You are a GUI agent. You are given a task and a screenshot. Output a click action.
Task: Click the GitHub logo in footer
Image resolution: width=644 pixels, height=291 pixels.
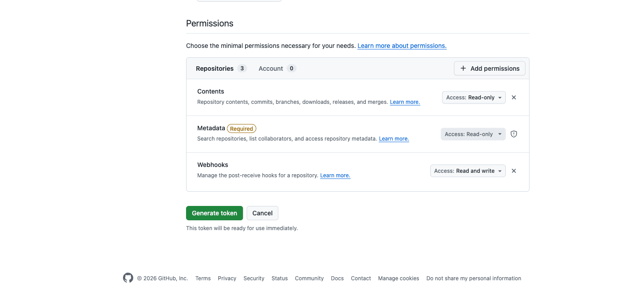(128, 278)
